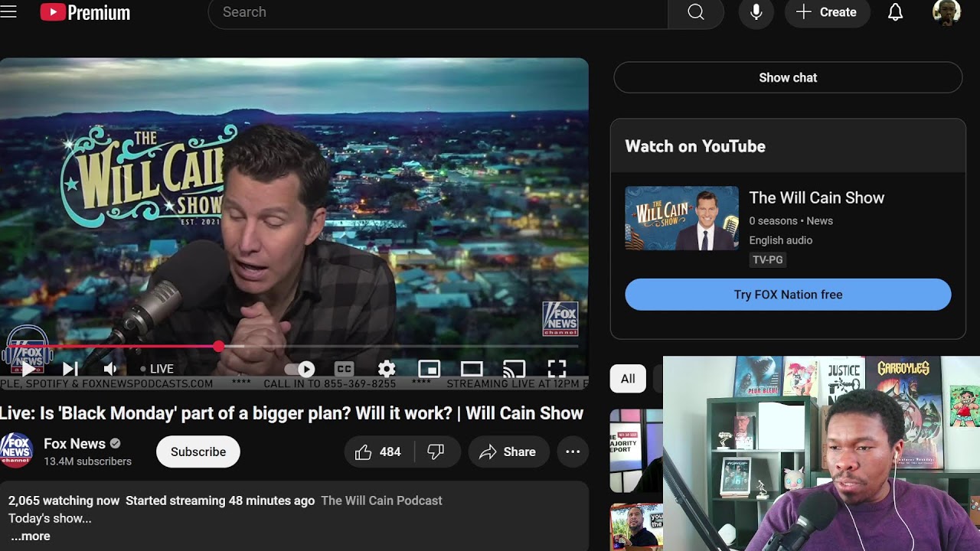Open the Fox News channel avatar

16,451
